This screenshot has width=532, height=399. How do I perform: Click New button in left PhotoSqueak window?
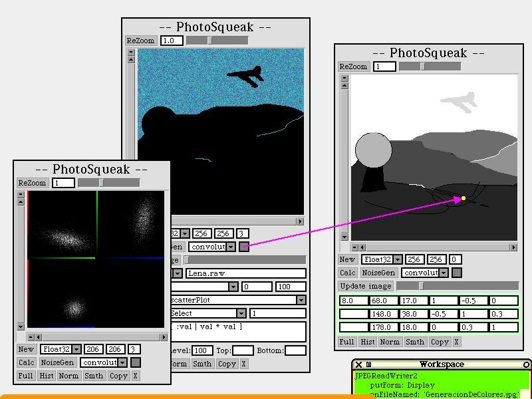26,349
